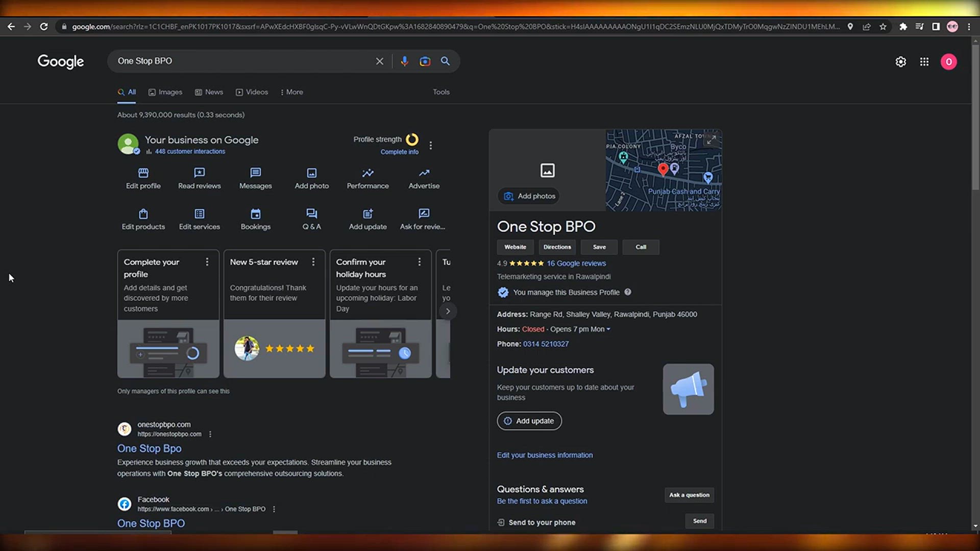Click the Website button
Image resolution: width=980 pixels, height=551 pixels.
[516, 247]
